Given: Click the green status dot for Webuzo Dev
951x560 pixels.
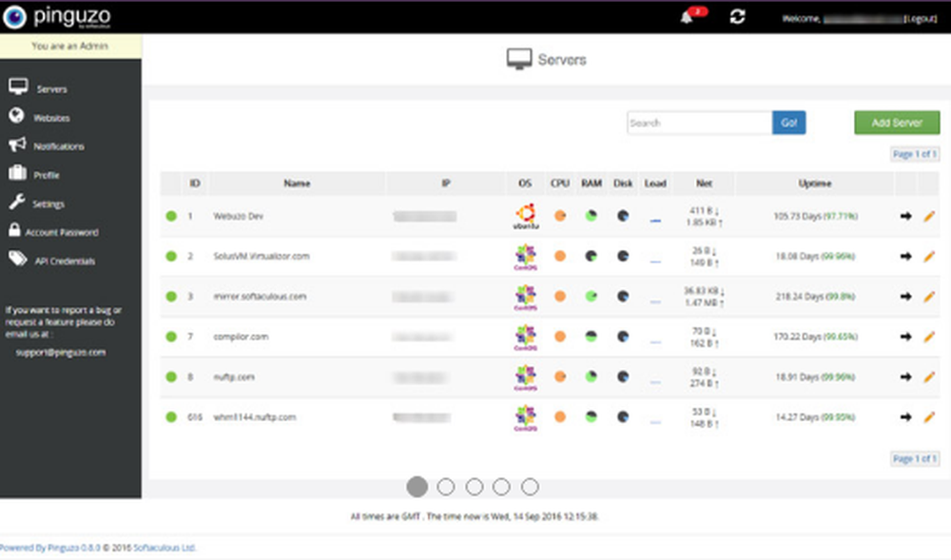Looking at the screenshot, I should [173, 216].
